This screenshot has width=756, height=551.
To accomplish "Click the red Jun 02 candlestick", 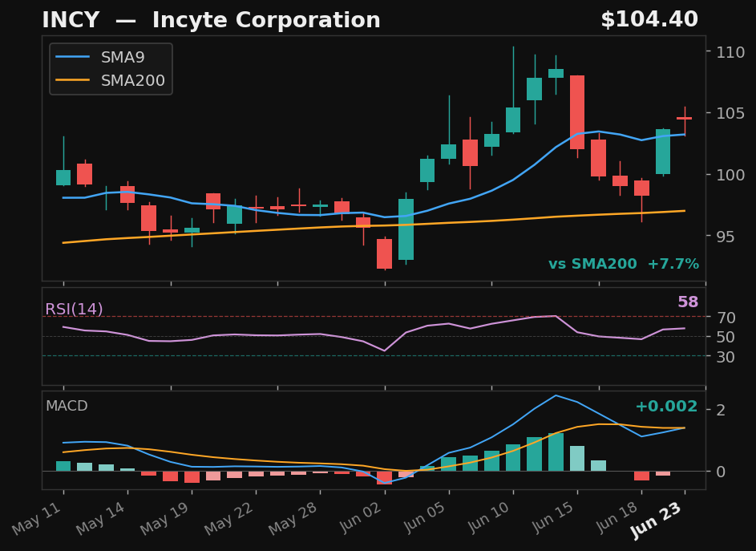I will click(384, 253).
